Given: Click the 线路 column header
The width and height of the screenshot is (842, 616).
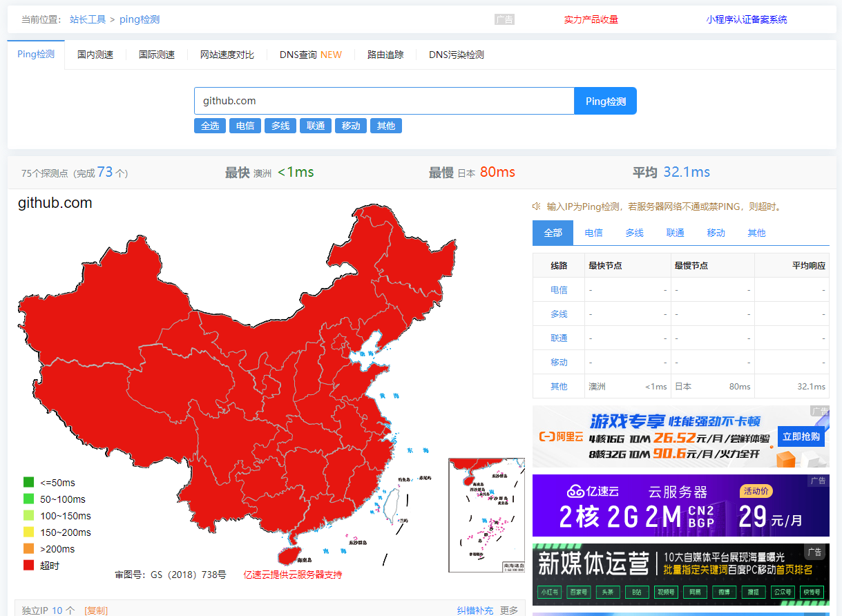Looking at the screenshot, I should pos(559,266).
